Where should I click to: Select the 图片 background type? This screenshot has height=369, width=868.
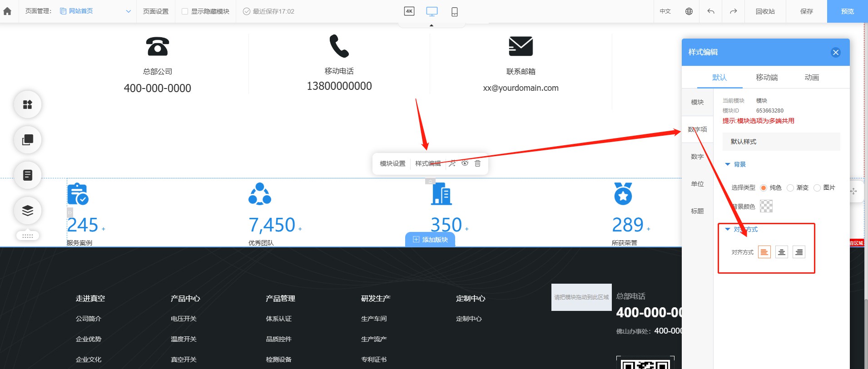(817, 188)
